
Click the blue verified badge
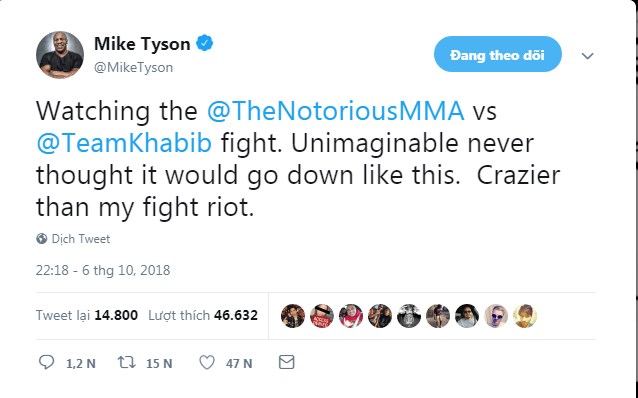[x=205, y=43]
